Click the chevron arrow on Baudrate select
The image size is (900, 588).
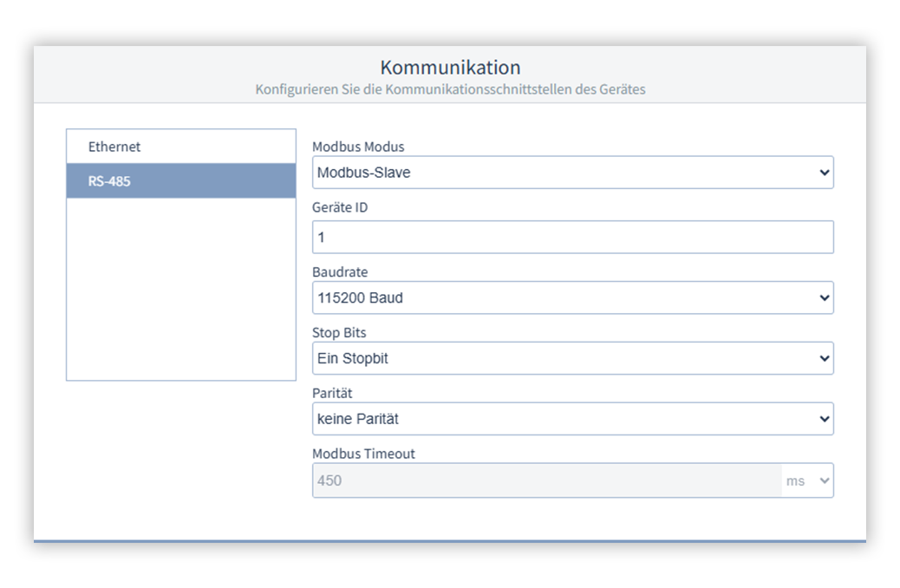824,298
